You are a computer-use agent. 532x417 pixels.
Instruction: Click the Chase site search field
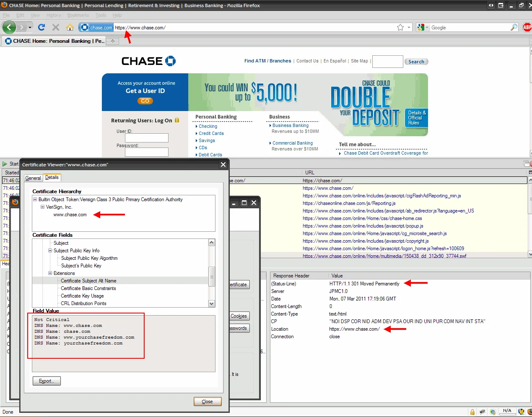point(387,62)
